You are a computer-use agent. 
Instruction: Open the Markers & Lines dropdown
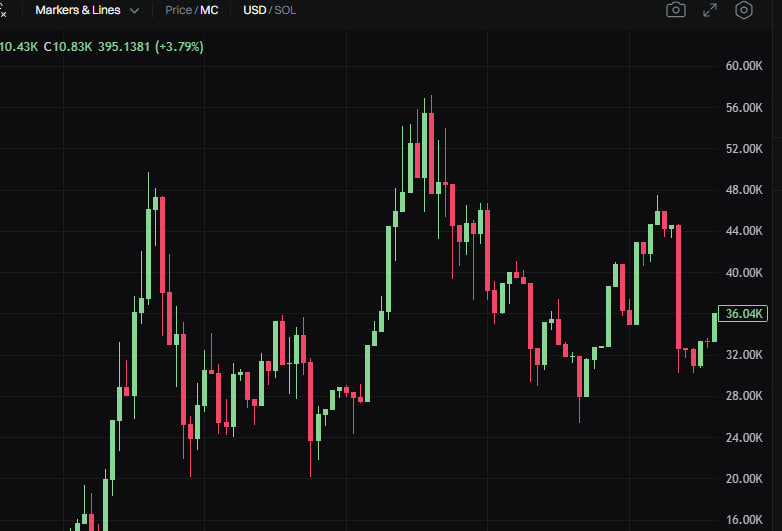[87, 10]
